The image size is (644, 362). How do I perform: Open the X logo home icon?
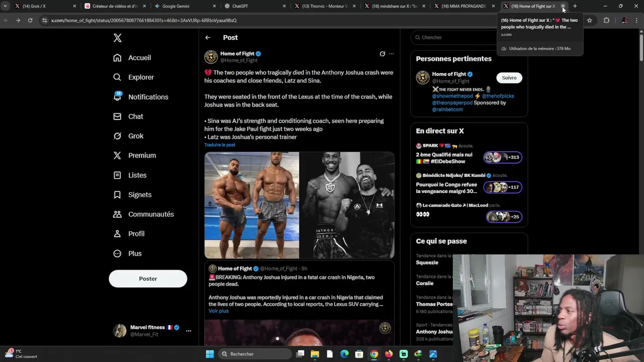pyautogui.click(x=117, y=38)
